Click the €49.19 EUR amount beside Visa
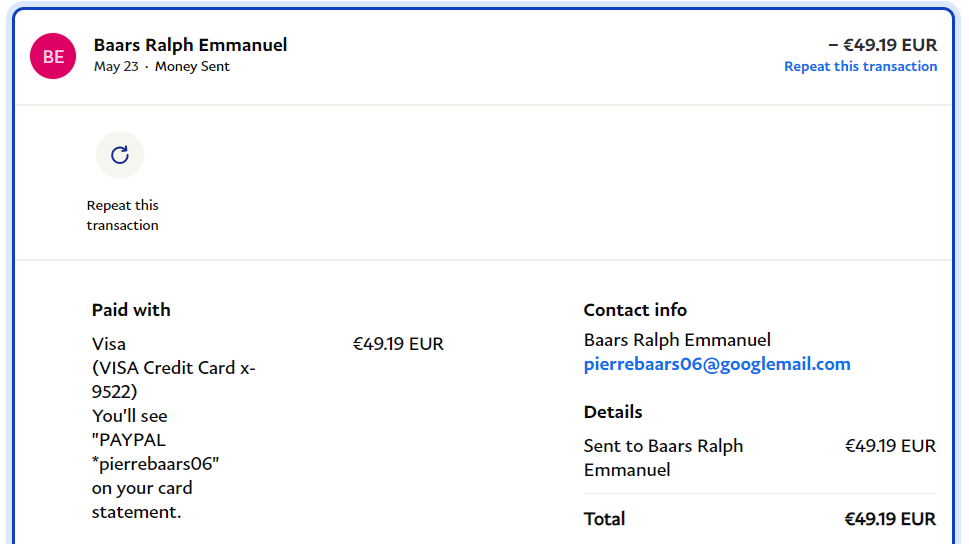 (398, 344)
